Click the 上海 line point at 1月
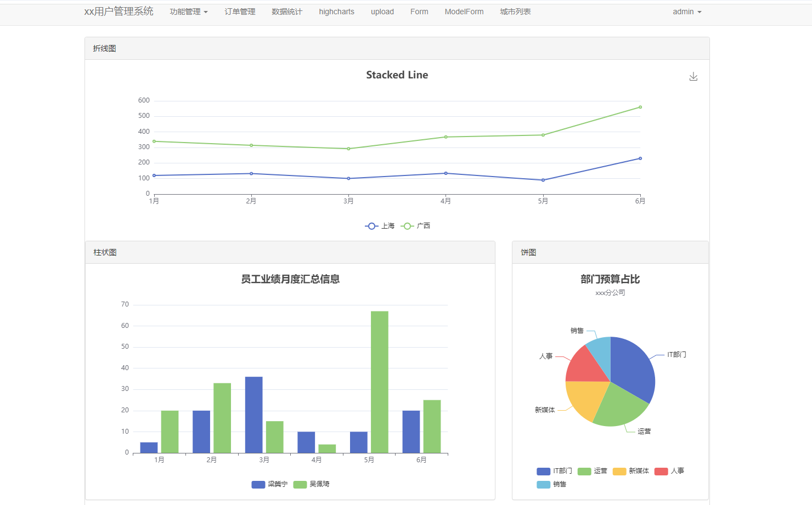The height and width of the screenshot is (505, 812). click(154, 175)
